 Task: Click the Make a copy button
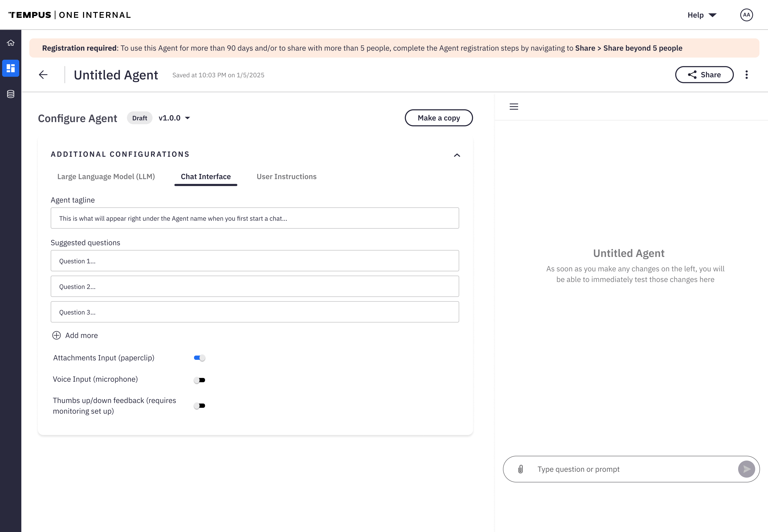(x=439, y=118)
